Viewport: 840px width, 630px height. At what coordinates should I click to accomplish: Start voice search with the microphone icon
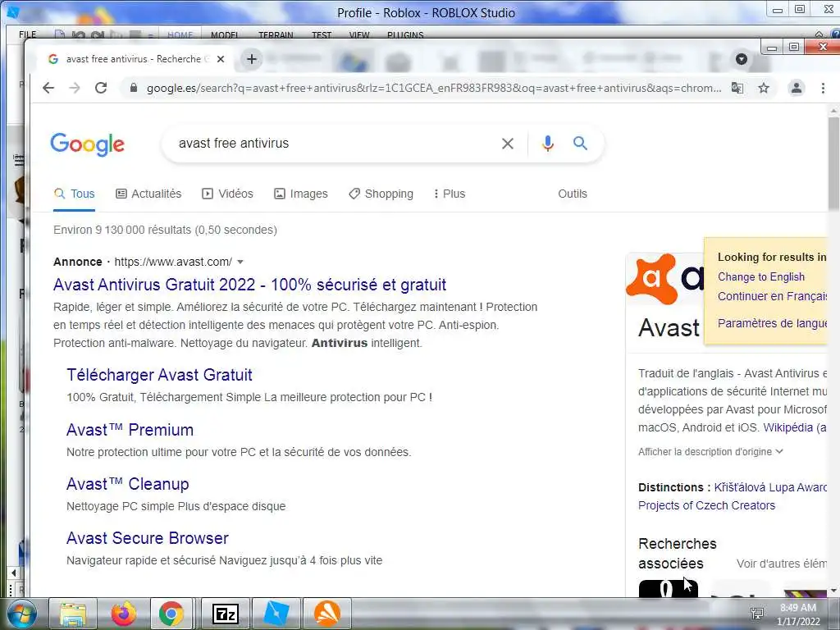(547, 144)
